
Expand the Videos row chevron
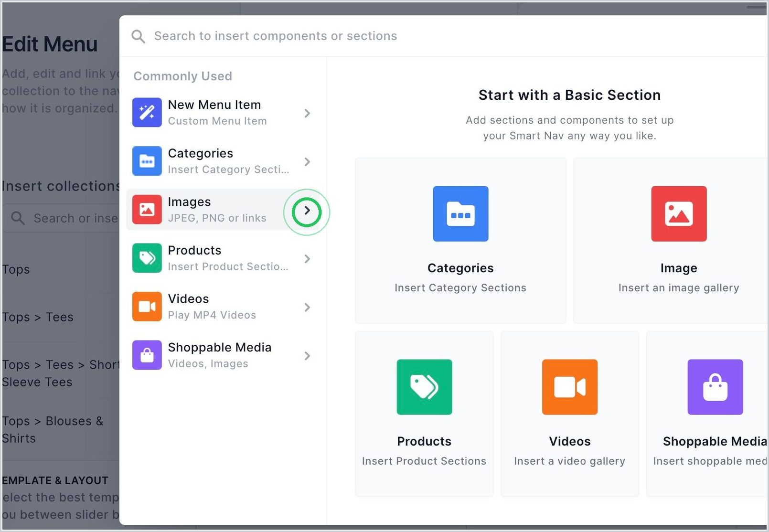coord(307,307)
